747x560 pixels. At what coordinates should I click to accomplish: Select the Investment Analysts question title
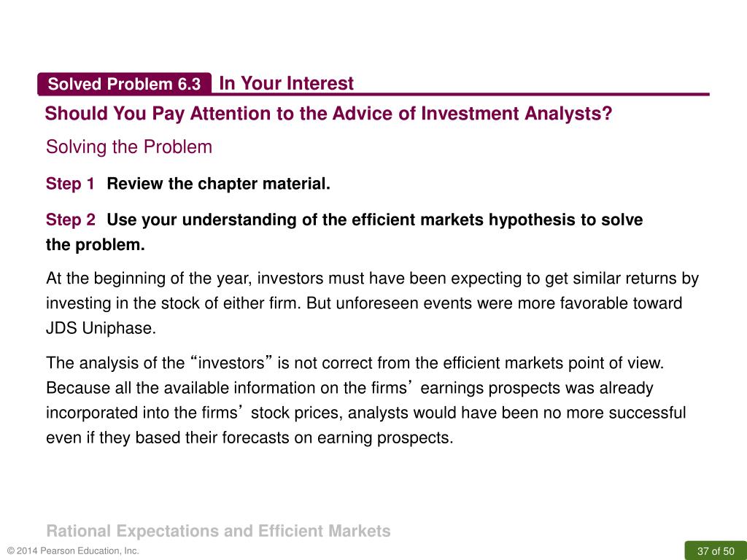(x=328, y=114)
